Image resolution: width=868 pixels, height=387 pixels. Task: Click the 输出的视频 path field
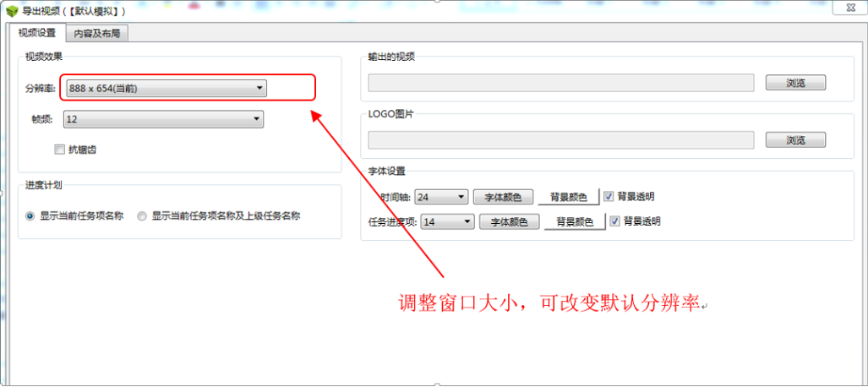[x=561, y=83]
